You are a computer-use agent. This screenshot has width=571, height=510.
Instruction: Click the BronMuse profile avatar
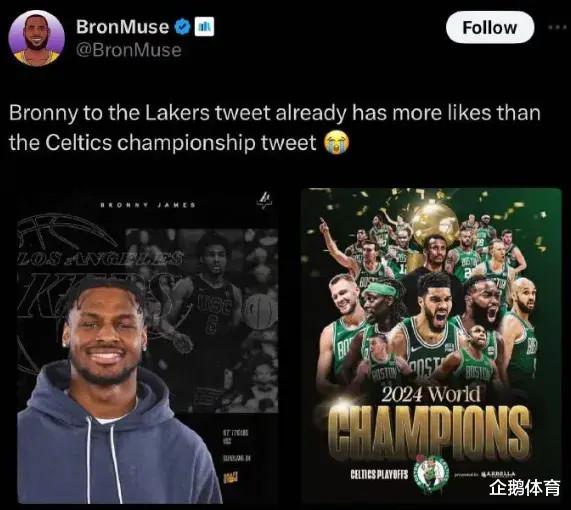[36, 38]
